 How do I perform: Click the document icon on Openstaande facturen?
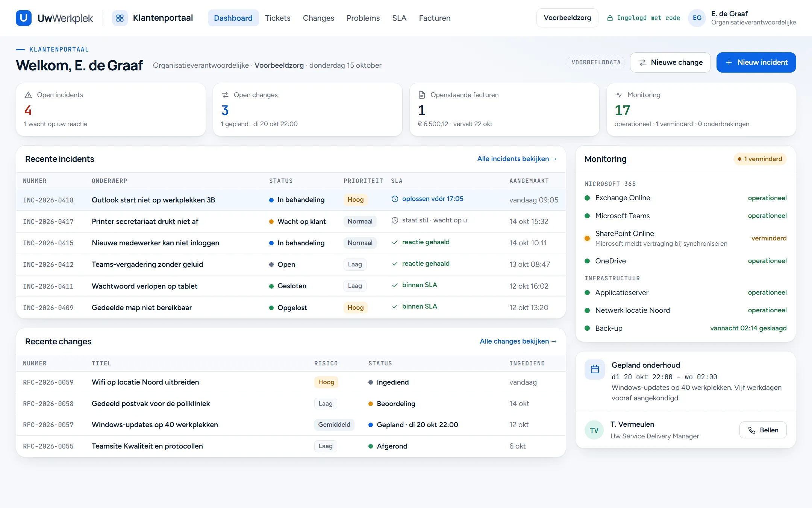click(x=422, y=95)
